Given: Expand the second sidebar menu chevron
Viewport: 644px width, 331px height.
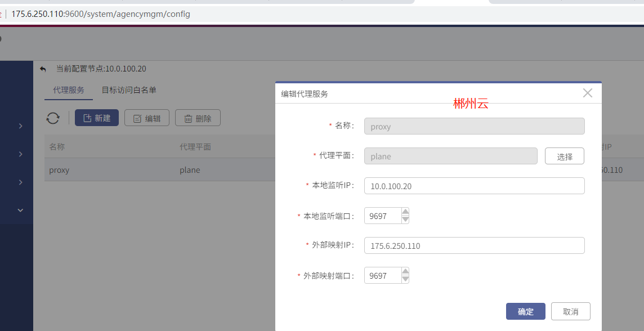Looking at the screenshot, I should [20, 154].
